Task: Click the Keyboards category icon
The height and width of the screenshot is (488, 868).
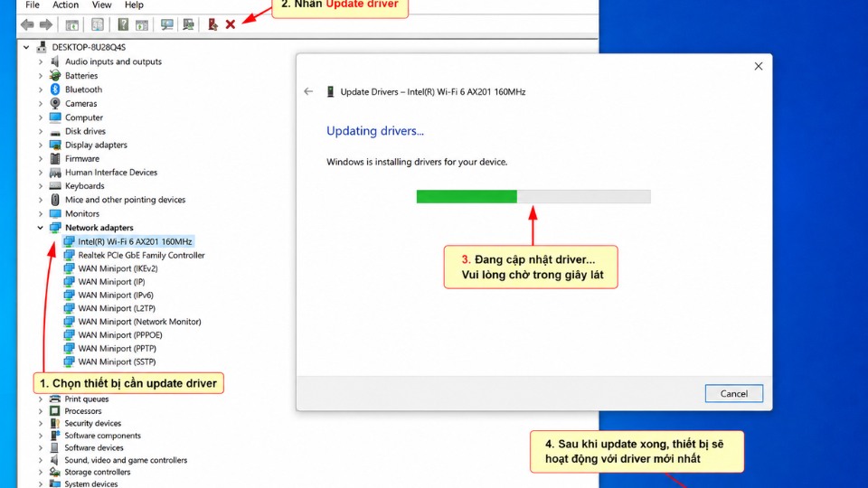Action: tap(55, 185)
